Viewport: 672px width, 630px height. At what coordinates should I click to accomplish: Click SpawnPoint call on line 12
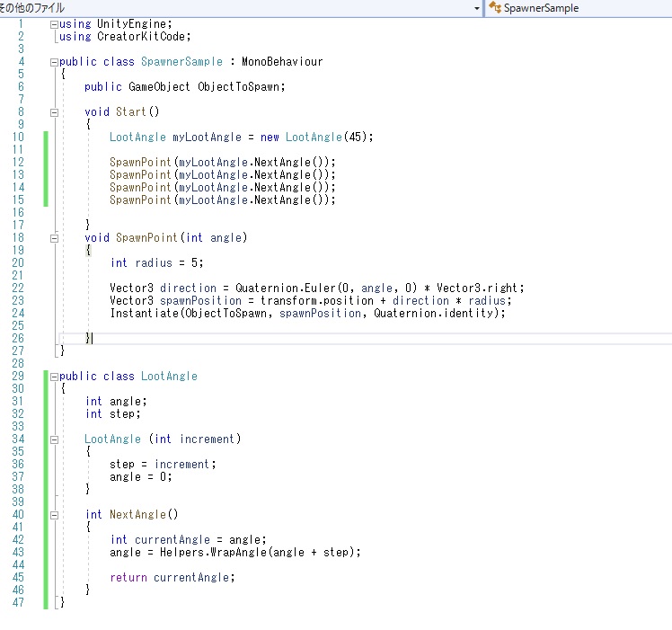click(140, 162)
